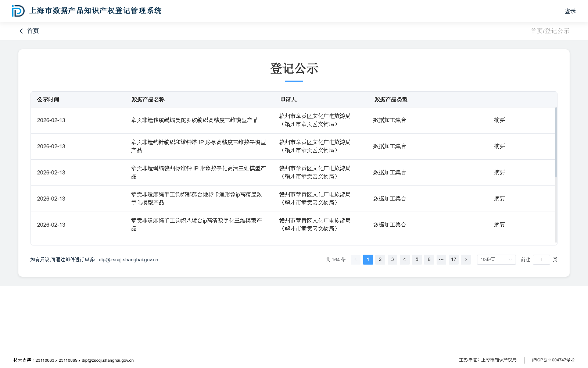Click the 数据产品类型 column header
Screen dimensions: 588x368
(x=391, y=100)
